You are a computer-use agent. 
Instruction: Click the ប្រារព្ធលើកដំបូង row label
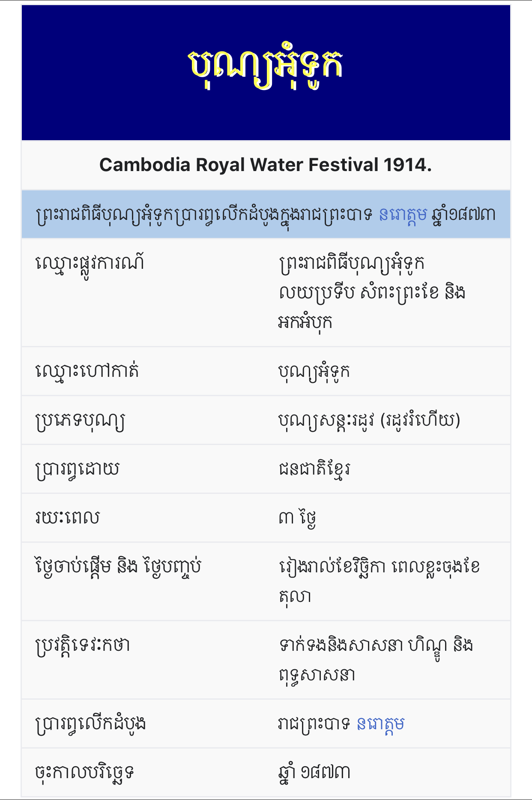coord(90,724)
